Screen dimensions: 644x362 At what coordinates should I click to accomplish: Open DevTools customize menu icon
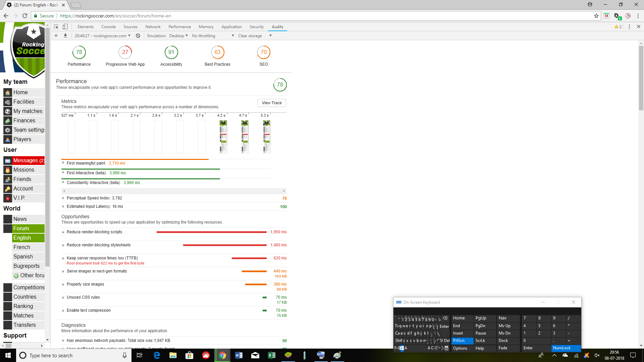[629, 27]
